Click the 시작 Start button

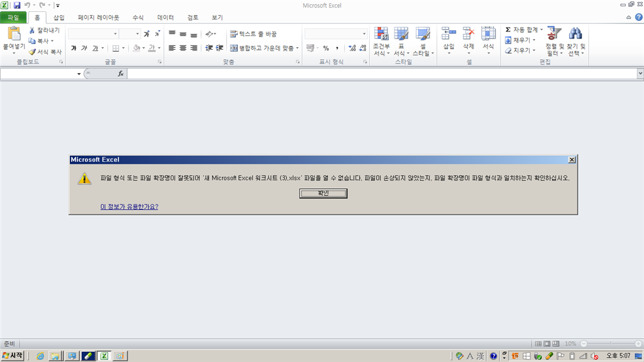pyautogui.click(x=13, y=356)
